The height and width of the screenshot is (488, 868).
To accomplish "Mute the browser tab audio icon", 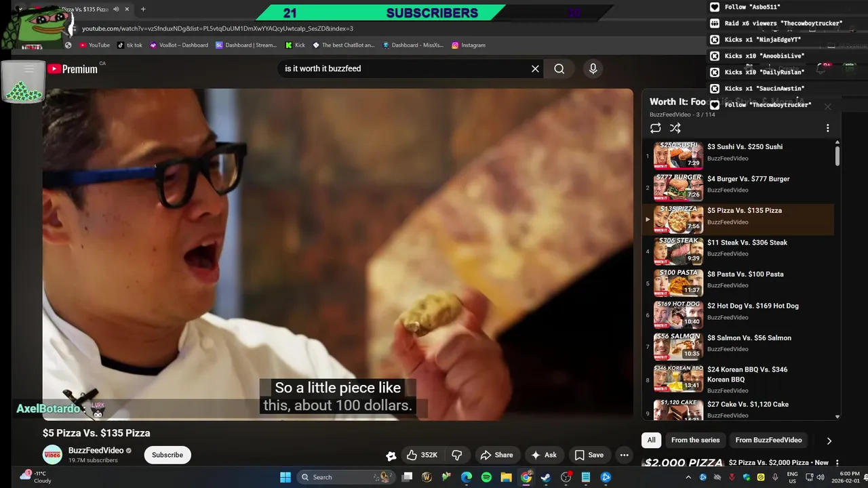I will (116, 9).
